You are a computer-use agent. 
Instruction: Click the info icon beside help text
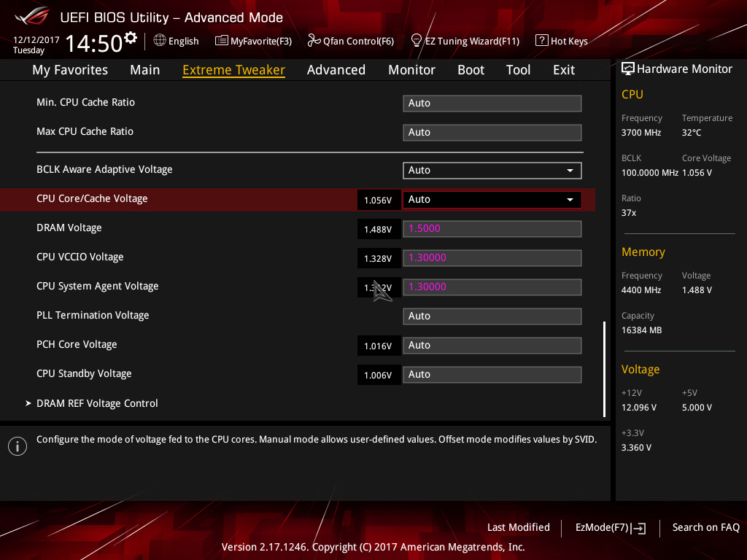[18, 446]
